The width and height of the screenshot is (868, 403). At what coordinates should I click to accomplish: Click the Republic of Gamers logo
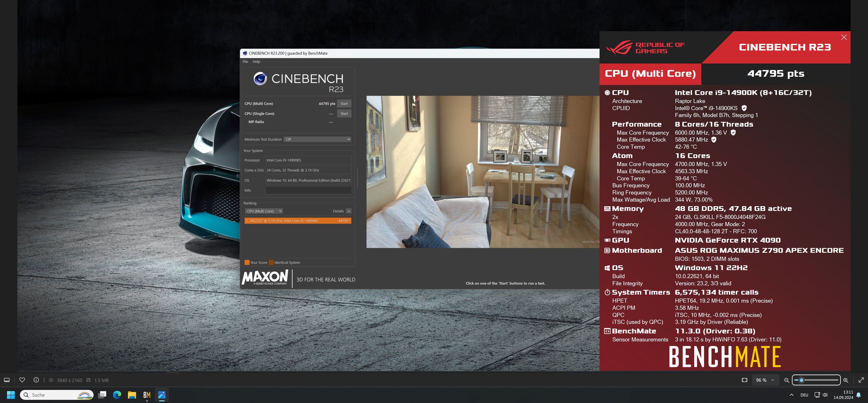pyautogui.click(x=645, y=48)
